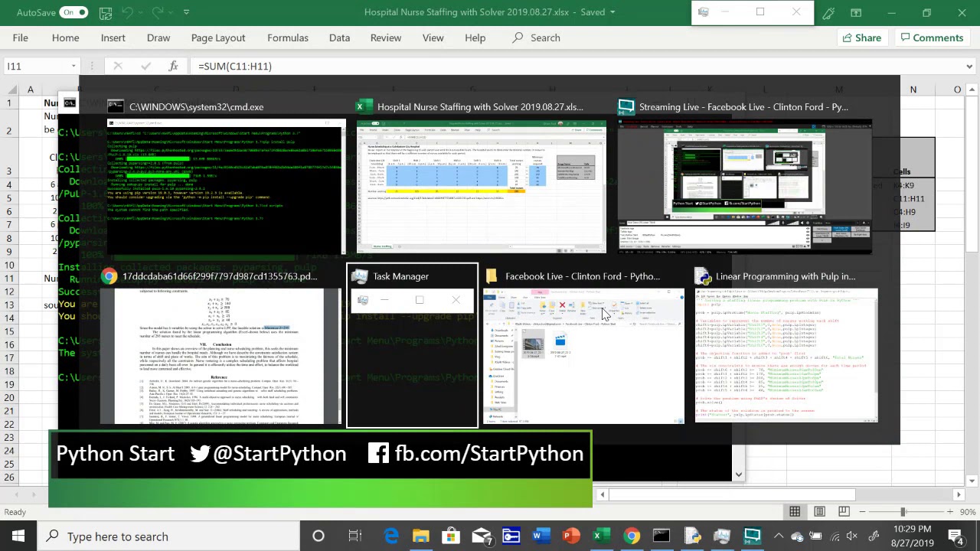This screenshot has width=980, height=551.
Task: Open the notification Action Center
Action: tap(955, 536)
